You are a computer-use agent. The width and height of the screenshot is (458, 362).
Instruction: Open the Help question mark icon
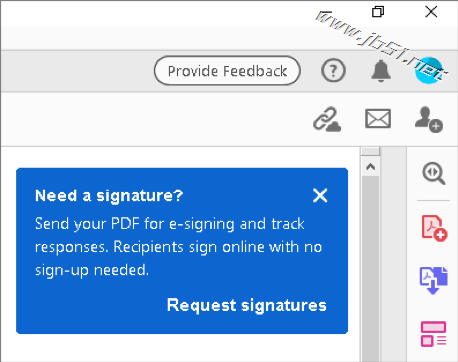coord(333,70)
